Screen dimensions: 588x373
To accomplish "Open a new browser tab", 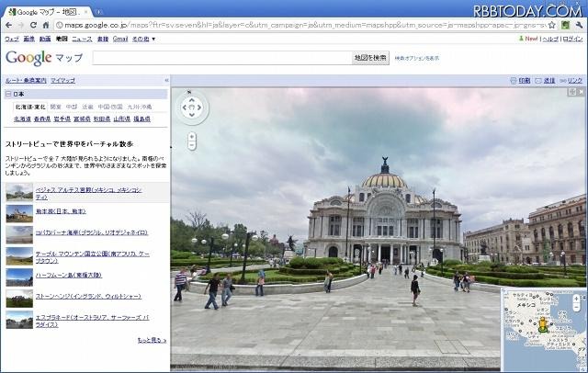I will point(98,12).
